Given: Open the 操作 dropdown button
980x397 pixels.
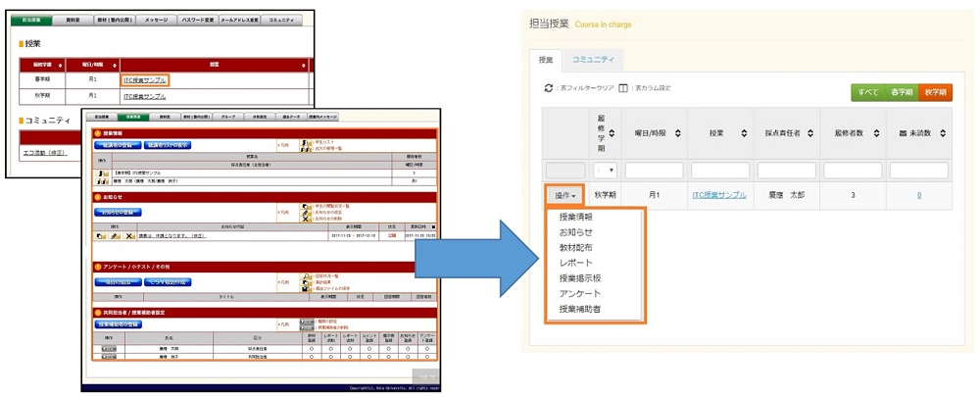Looking at the screenshot, I should tap(564, 195).
